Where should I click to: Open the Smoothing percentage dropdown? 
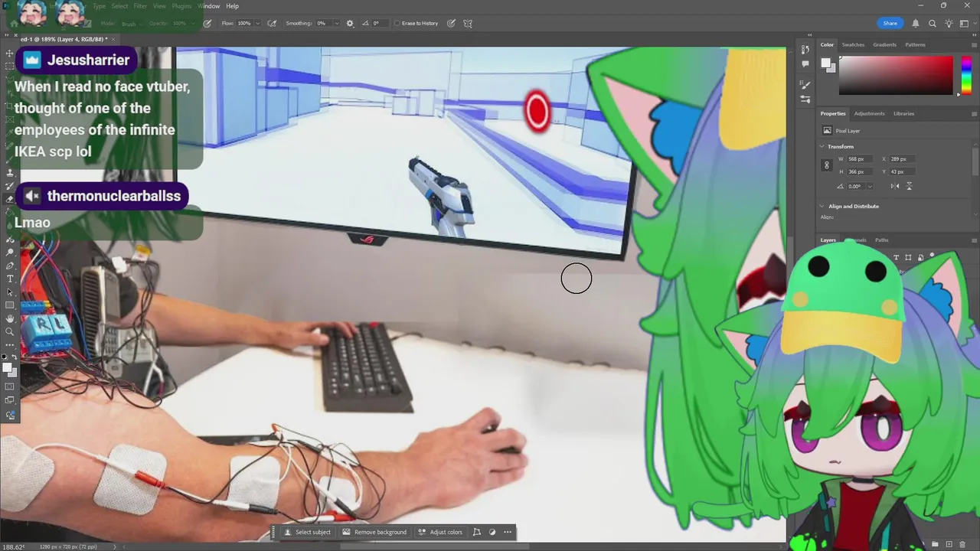tap(335, 24)
